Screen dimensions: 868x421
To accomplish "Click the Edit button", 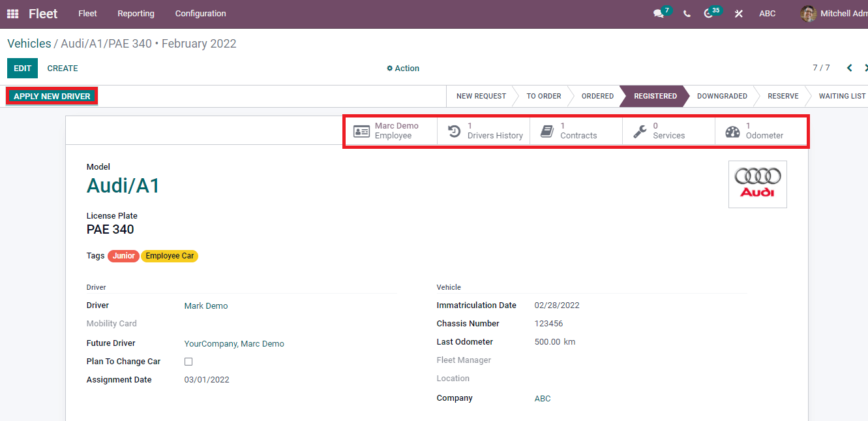I will tap(22, 68).
